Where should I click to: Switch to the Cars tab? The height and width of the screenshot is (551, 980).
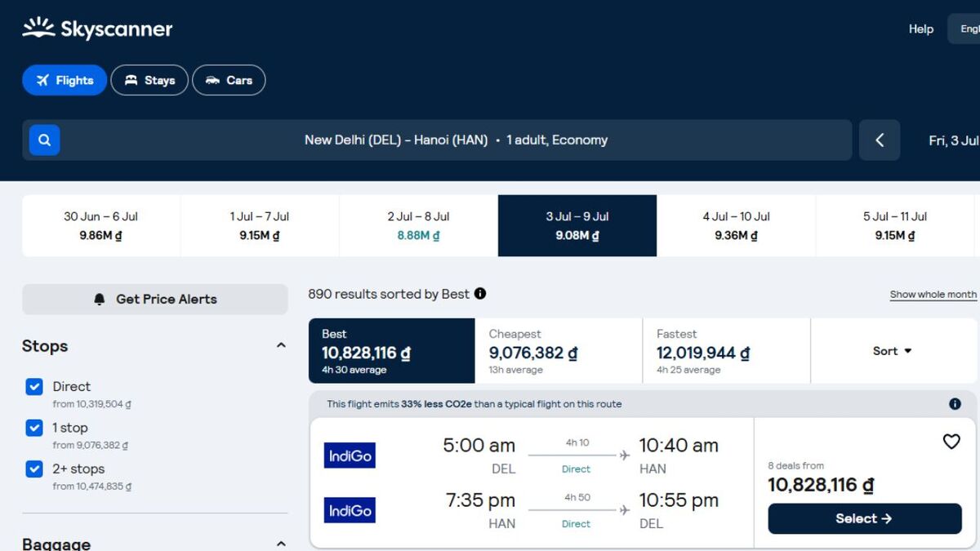229,80
